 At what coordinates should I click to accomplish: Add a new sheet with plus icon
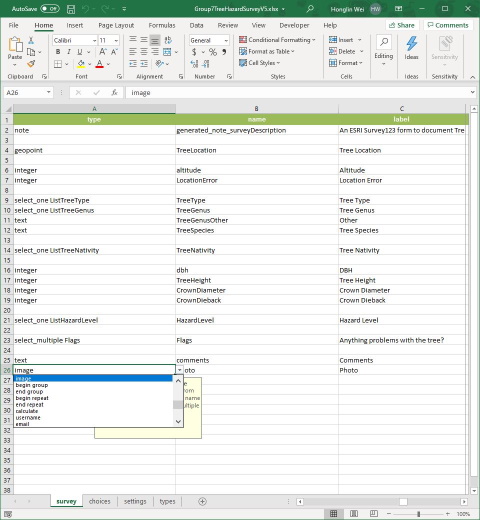(x=202, y=501)
